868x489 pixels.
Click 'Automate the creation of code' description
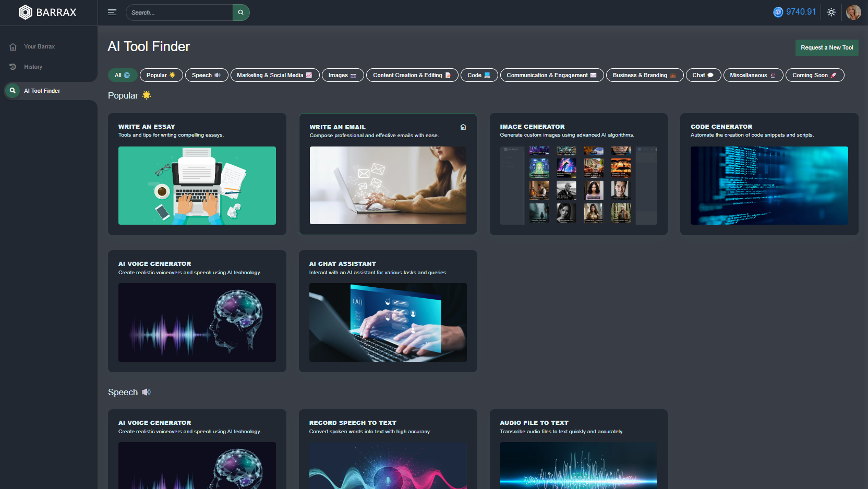point(752,135)
